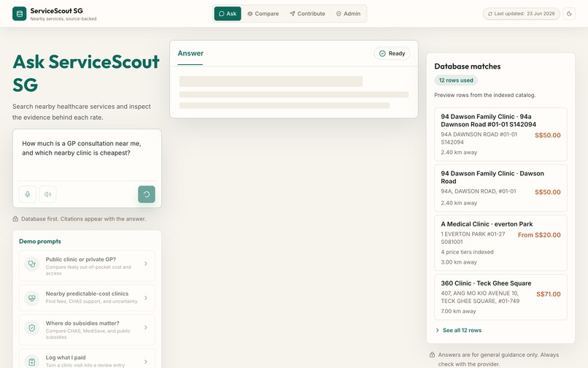The image size is (588, 368).
Task: Toggle dark mode with the moon icon
Action: [x=569, y=14]
